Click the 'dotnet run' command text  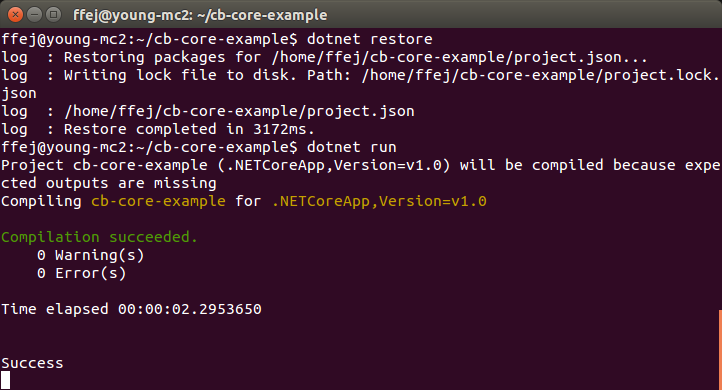351,147
